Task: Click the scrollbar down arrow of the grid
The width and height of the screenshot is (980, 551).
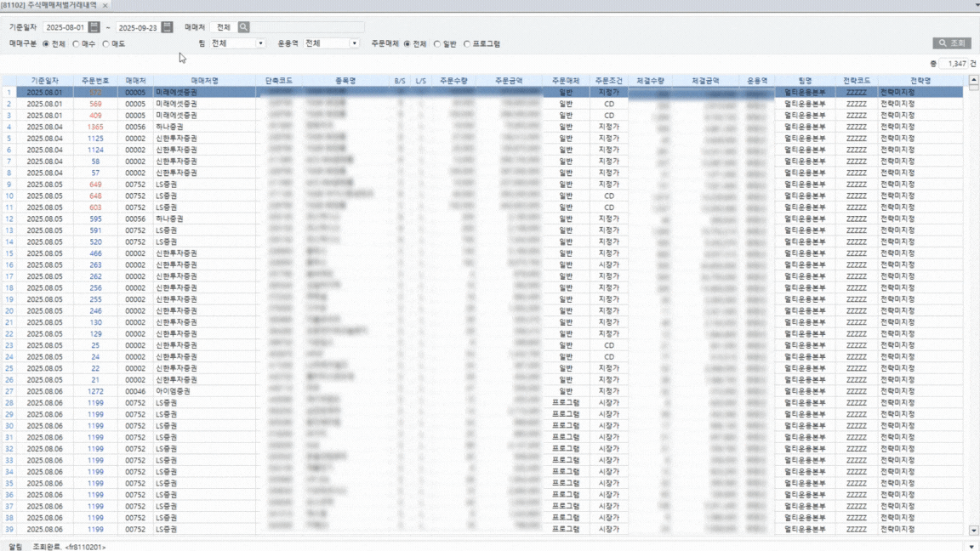Action: coord(973,531)
